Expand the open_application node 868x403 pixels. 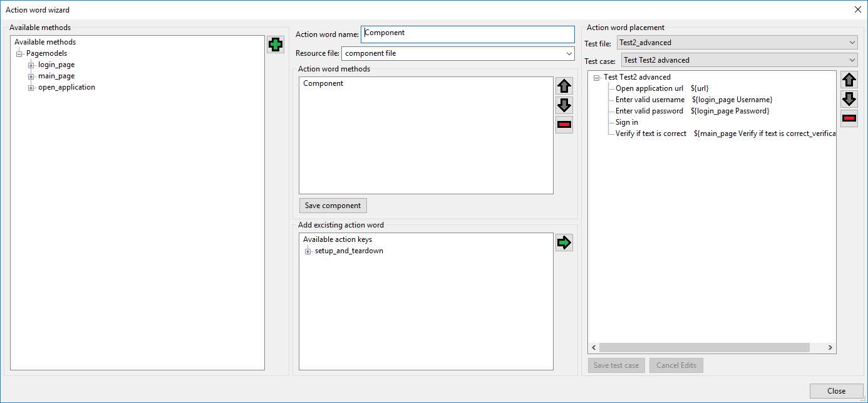point(30,87)
